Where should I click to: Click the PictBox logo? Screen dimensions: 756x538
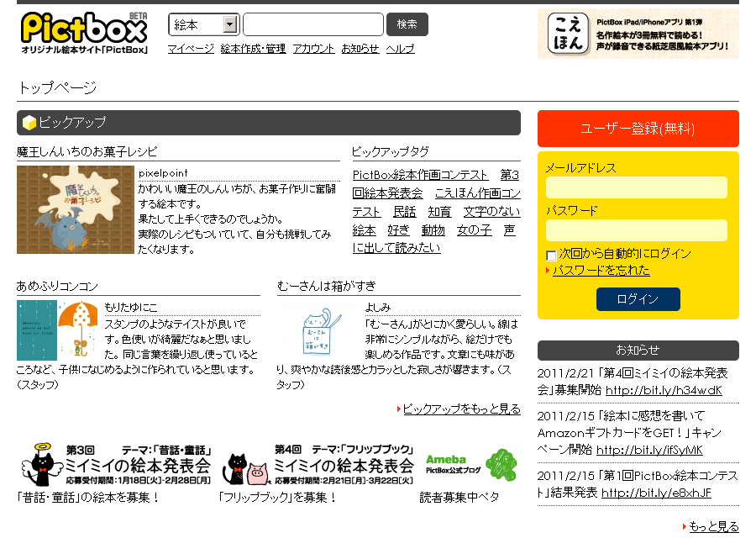tap(84, 33)
